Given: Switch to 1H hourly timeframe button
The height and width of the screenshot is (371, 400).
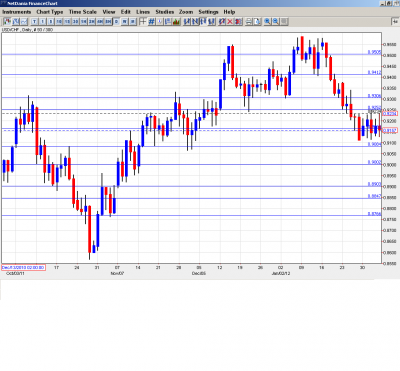Looking at the screenshot, I should click(x=83, y=22).
